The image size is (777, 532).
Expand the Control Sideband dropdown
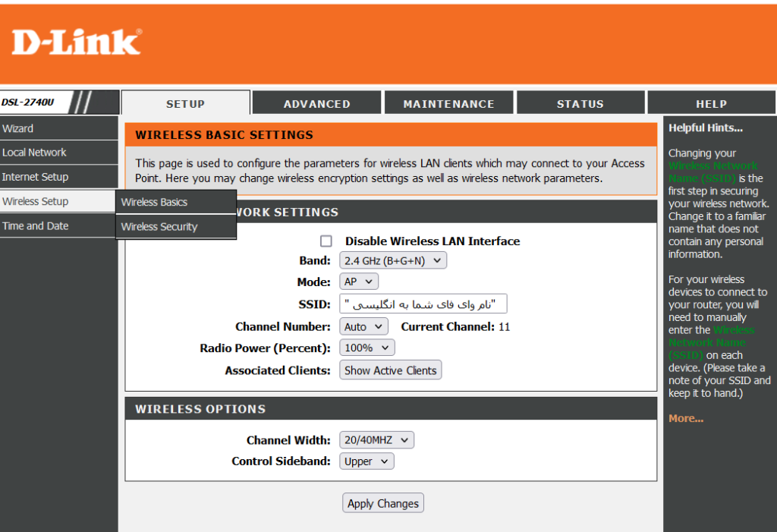pyautogui.click(x=366, y=461)
